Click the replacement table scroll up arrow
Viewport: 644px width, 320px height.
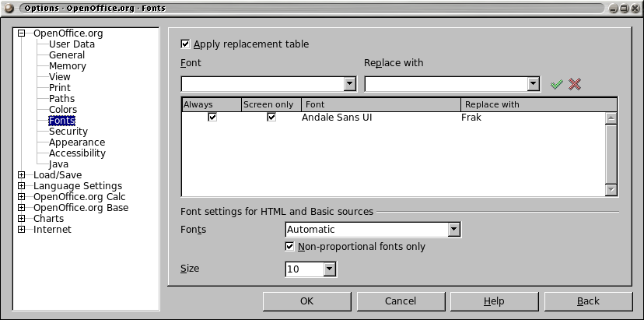click(611, 118)
